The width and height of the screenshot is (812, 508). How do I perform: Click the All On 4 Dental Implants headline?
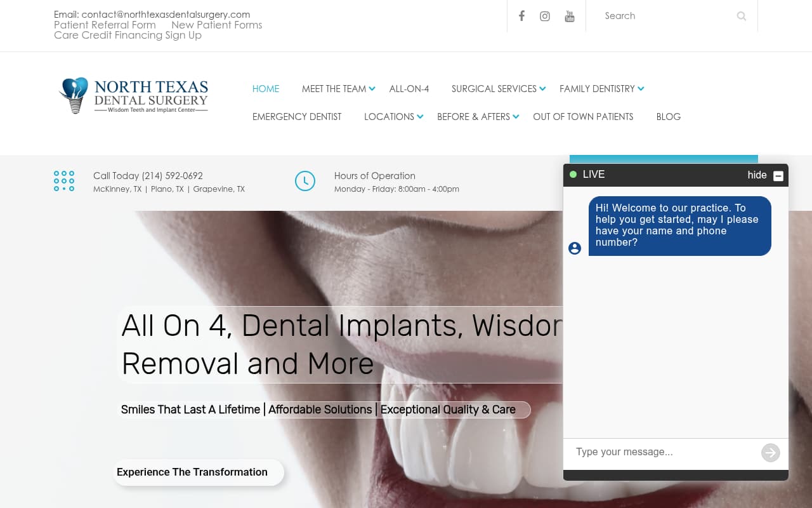pyautogui.click(x=341, y=345)
